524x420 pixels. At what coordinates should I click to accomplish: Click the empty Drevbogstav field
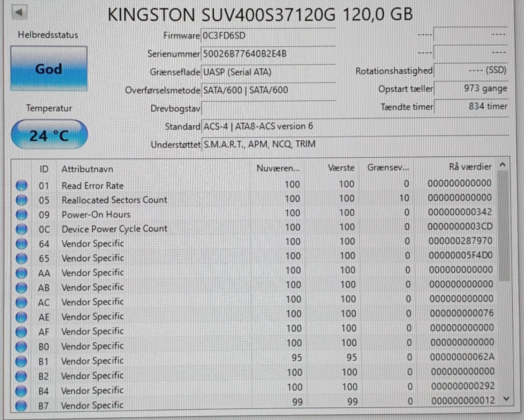268,108
